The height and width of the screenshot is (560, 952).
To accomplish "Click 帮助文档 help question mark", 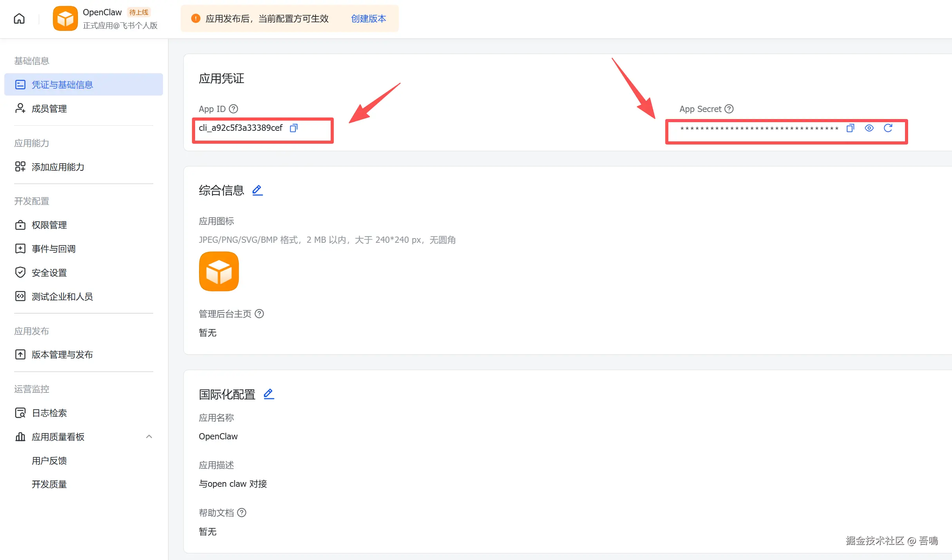I will pyautogui.click(x=242, y=513).
